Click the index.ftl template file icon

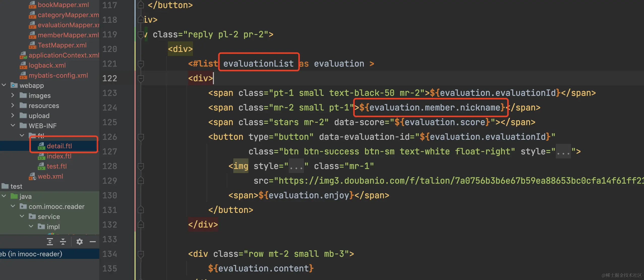pyautogui.click(x=41, y=156)
